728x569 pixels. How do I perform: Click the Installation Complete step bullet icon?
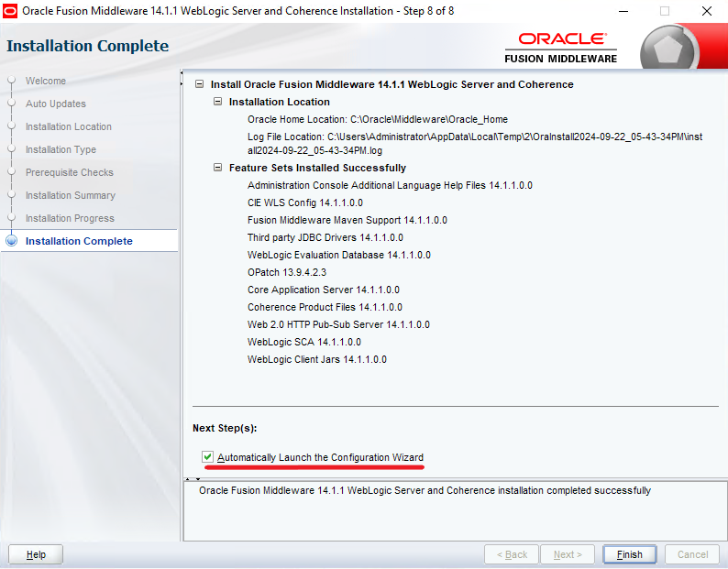[12, 241]
